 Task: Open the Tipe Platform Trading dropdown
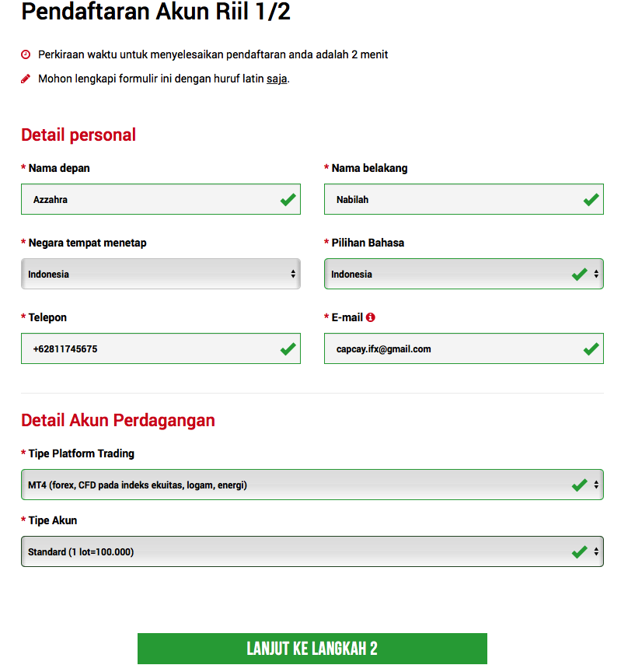[x=312, y=485]
